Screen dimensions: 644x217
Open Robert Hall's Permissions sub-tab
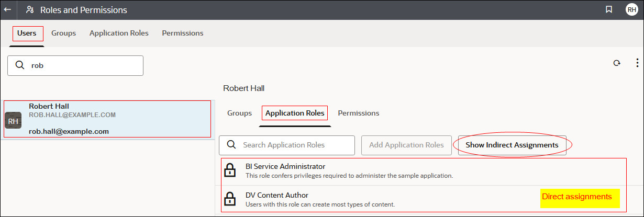point(358,113)
